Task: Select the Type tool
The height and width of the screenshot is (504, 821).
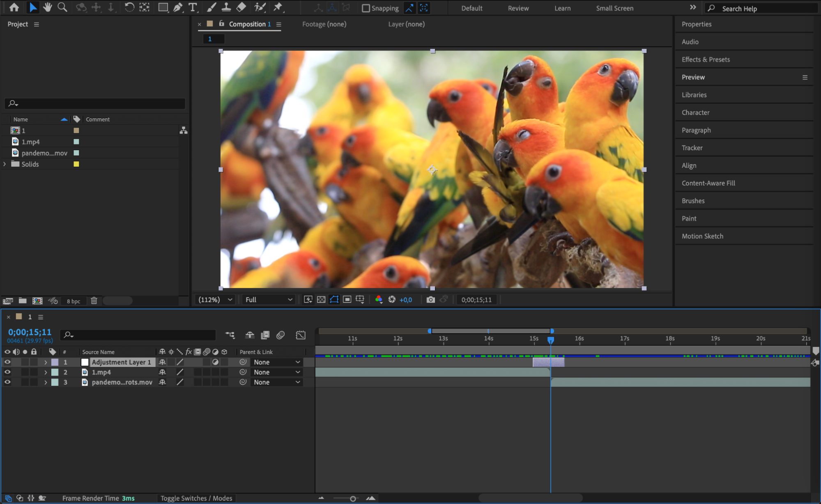Action: [192, 7]
